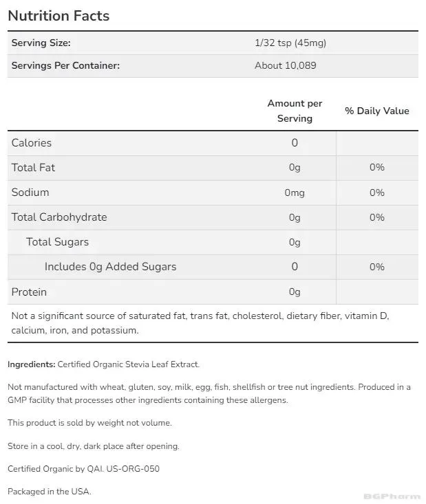Select the Calories row label
The width and height of the screenshot is (426, 504).
(x=31, y=143)
